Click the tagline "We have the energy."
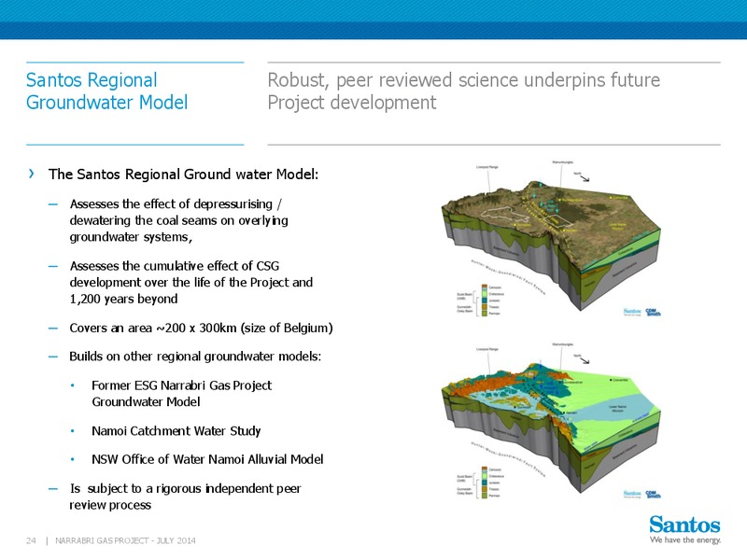The image size is (747, 560). click(x=685, y=539)
